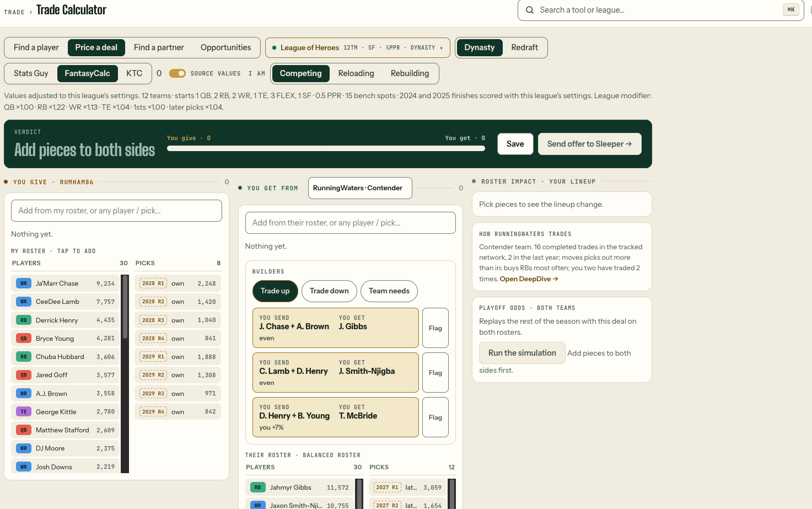Click the Add from their roster input

[x=350, y=223]
